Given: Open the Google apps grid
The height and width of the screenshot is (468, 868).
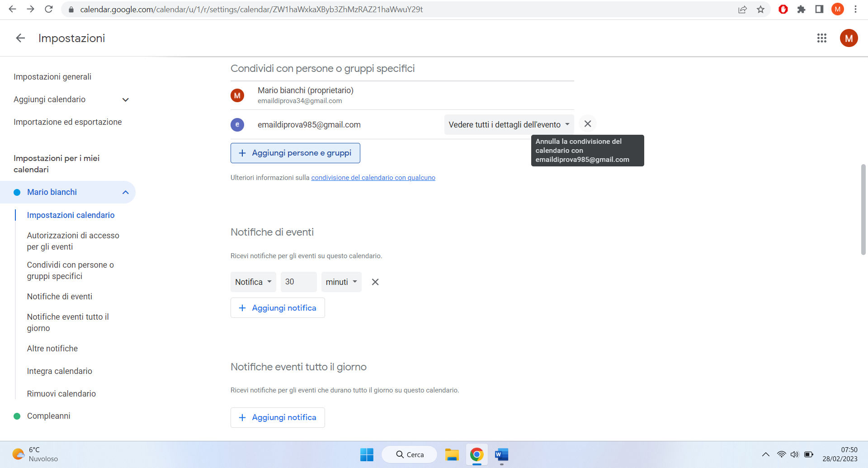Looking at the screenshot, I should 822,38.
